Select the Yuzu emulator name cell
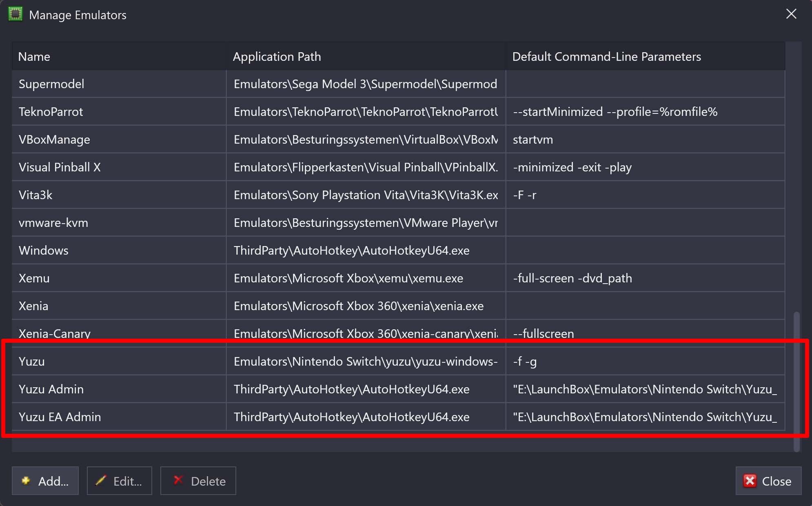 pyautogui.click(x=119, y=361)
